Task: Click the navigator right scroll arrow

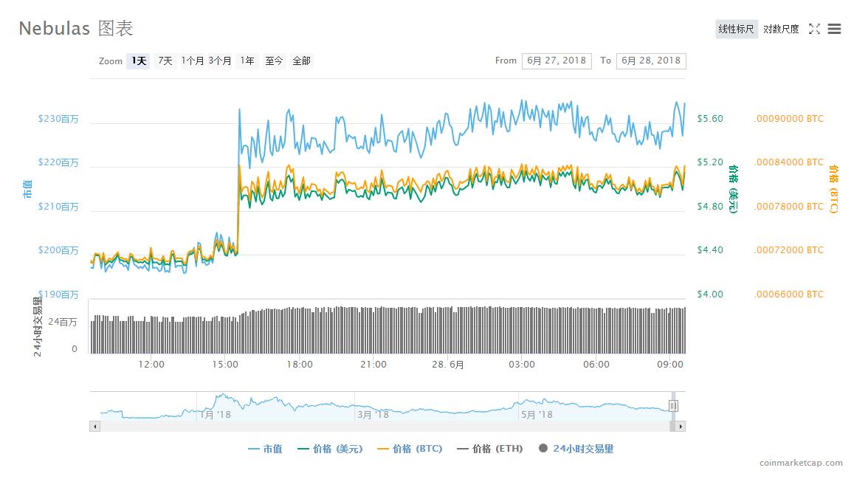Action: (x=681, y=427)
